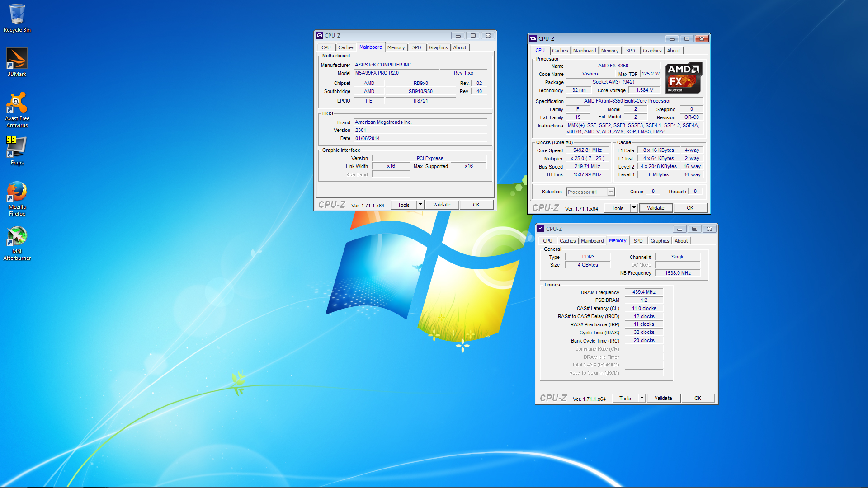Screen dimensions: 868x488
Task: Close the Mainboard CPU-Z window
Action: coord(488,35)
